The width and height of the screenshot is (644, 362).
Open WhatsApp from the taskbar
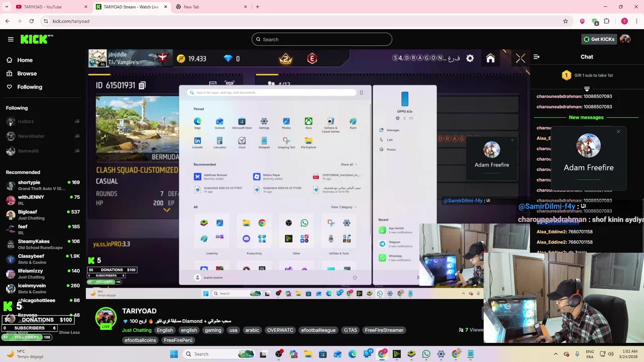point(426,354)
